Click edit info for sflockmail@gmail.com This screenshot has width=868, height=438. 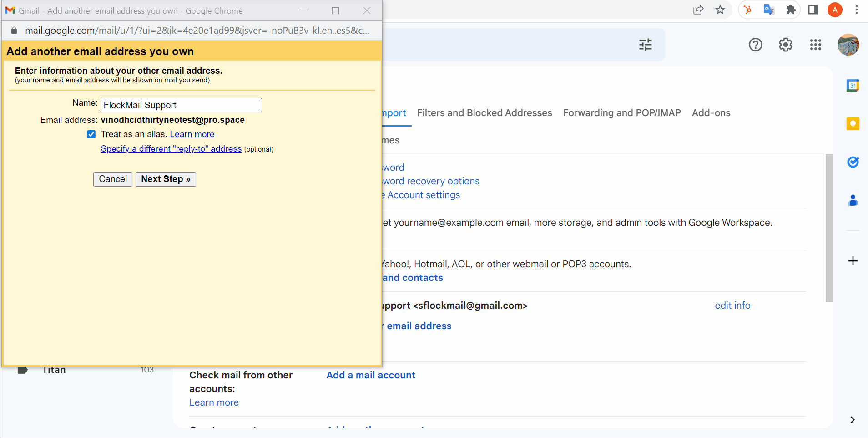pos(732,306)
